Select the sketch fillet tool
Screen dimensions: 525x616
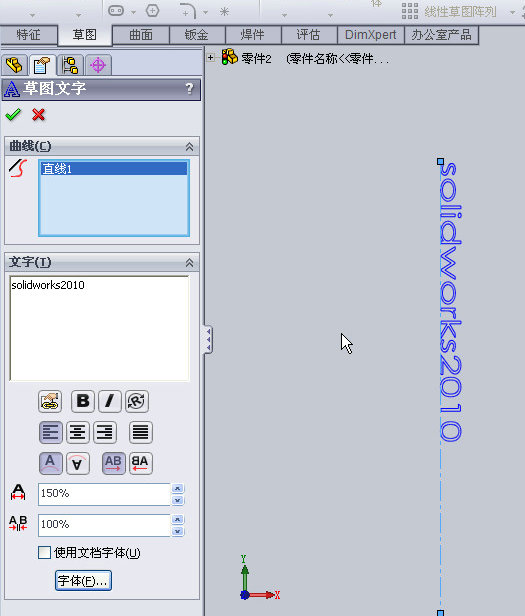[x=188, y=11]
